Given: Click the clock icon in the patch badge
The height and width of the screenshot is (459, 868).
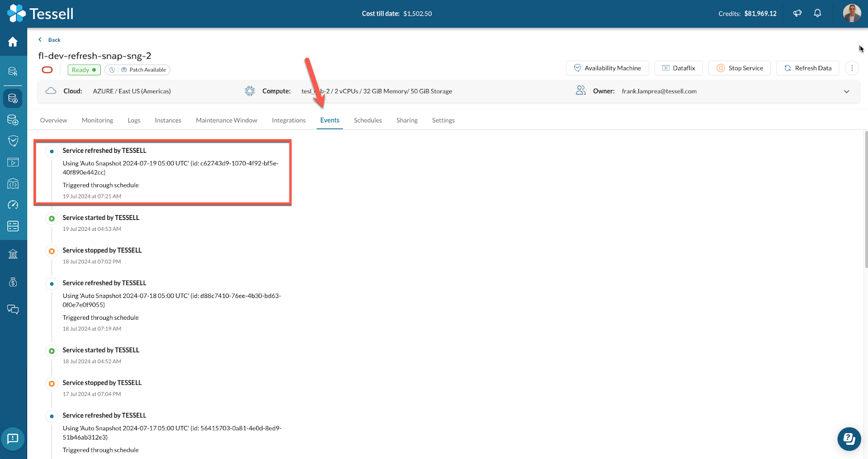Looking at the screenshot, I should point(112,70).
